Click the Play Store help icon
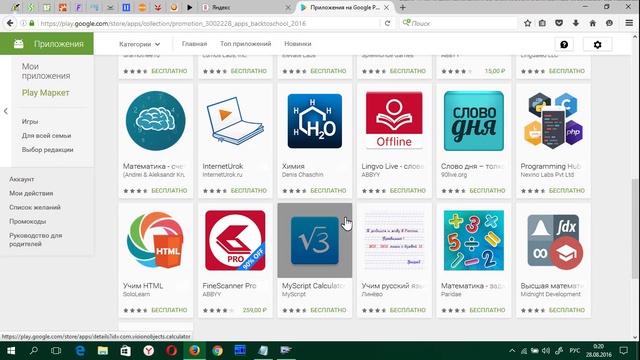Screen dimensions: 640x360 (564, 44)
